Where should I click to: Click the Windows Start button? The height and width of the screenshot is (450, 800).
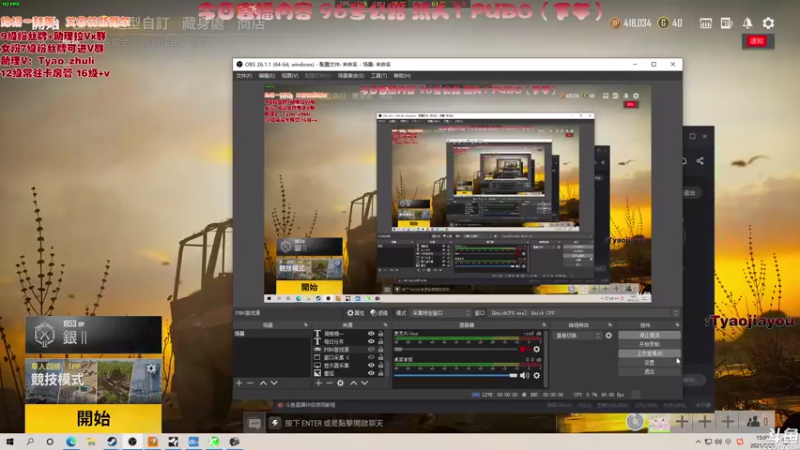10,441
